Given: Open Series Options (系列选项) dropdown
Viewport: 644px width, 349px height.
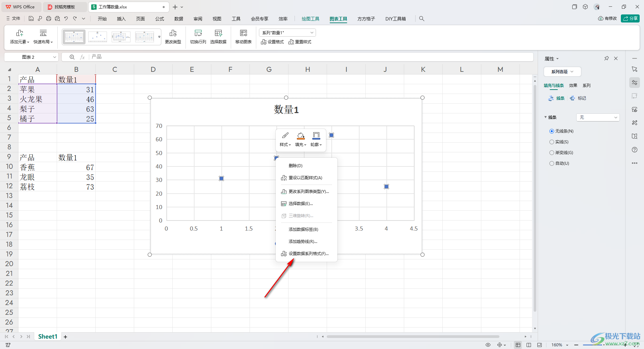Looking at the screenshot, I should pos(562,71).
